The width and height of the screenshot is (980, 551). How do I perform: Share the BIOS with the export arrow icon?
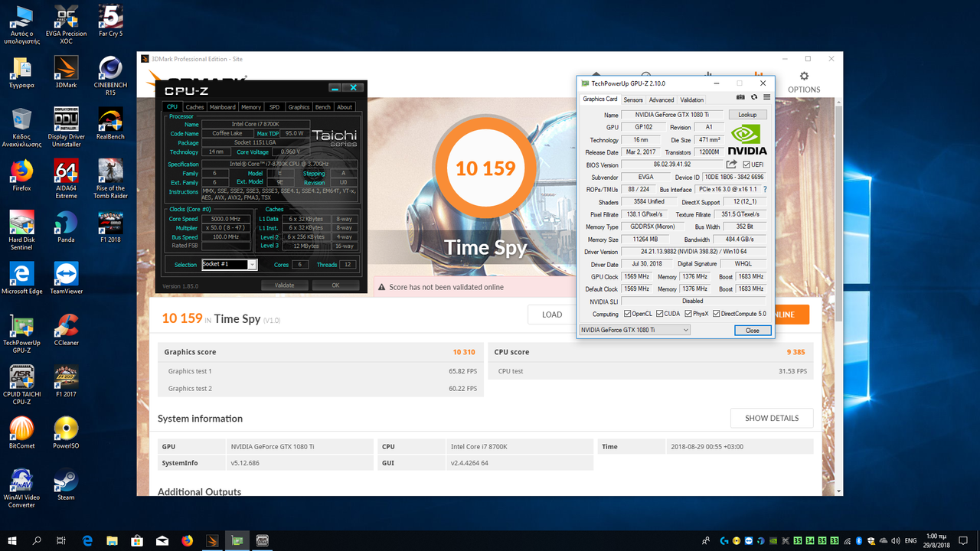coord(731,164)
